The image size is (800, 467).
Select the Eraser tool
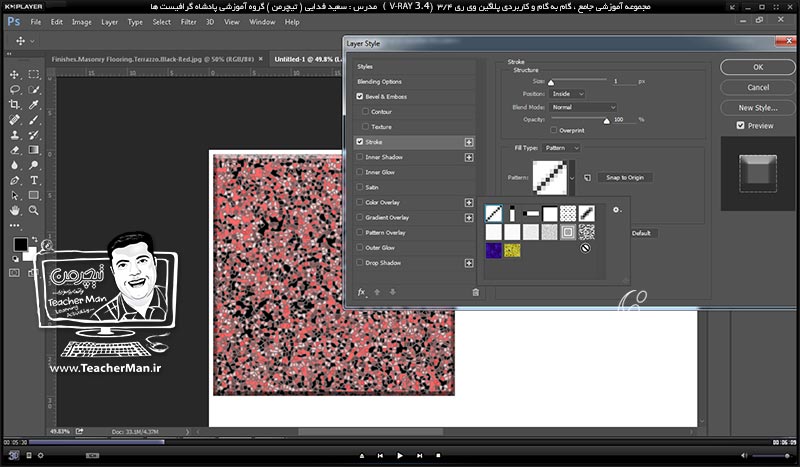(14, 150)
